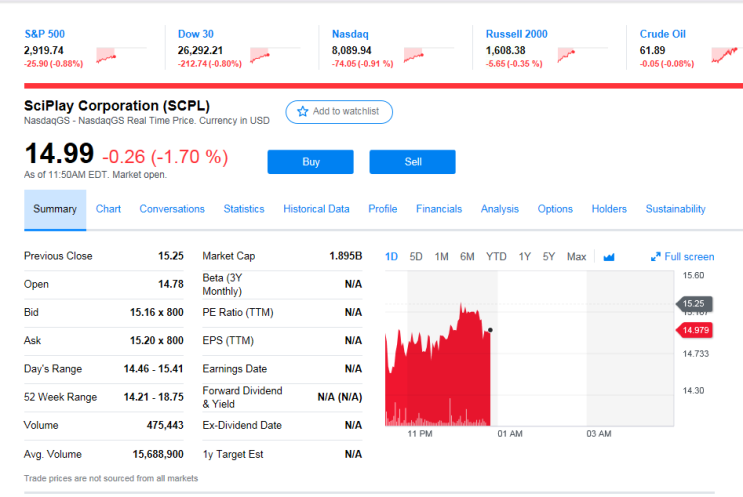The height and width of the screenshot is (497, 743).
Task: Click the 14.979 current price chart label
Action: click(695, 330)
